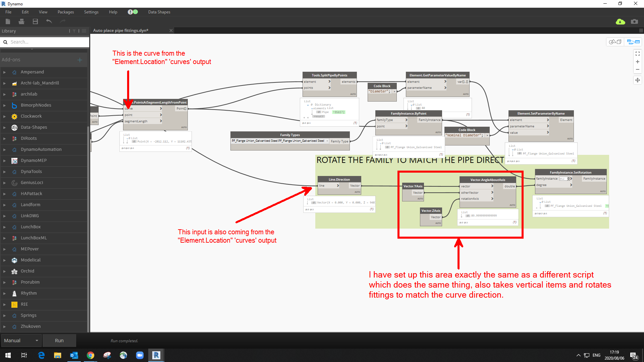This screenshot has width=644, height=362.
Task: Click the New file icon
Action: 8,21
